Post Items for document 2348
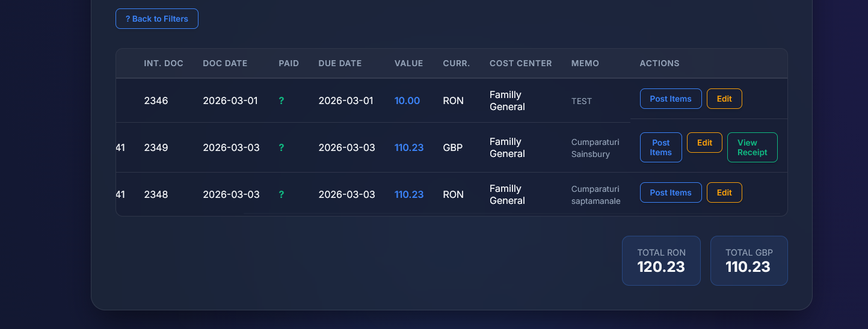The height and width of the screenshot is (329, 868). coord(670,192)
